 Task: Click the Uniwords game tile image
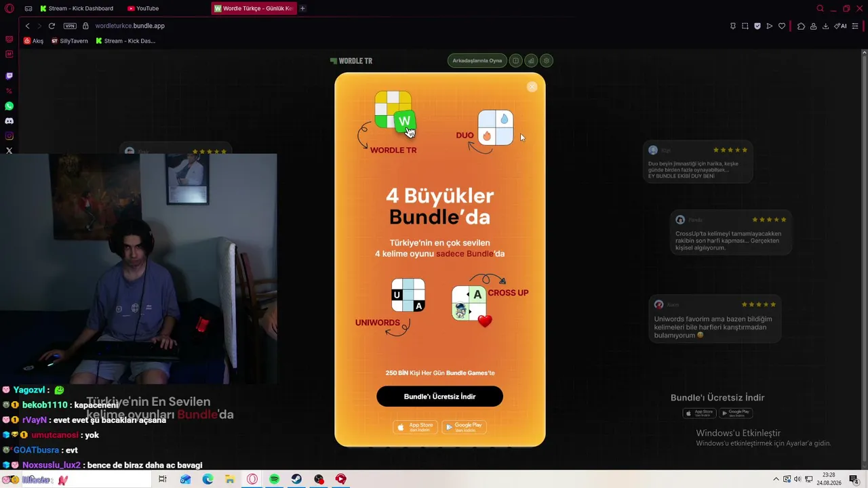(408, 295)
